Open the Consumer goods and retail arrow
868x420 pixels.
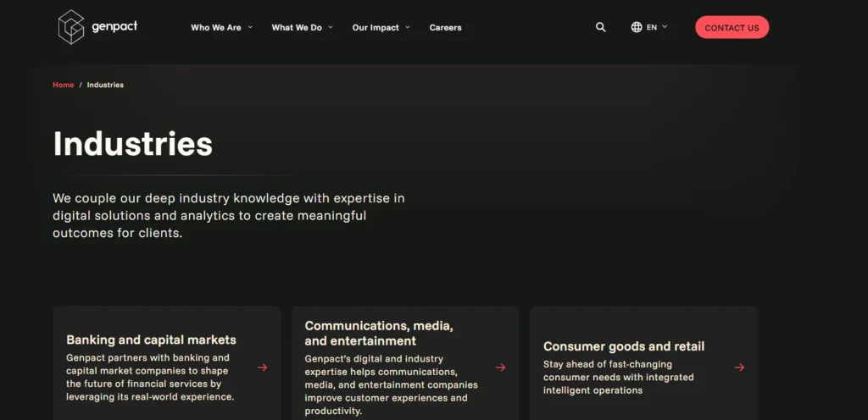pyautogui.click(x=739, y=367)
